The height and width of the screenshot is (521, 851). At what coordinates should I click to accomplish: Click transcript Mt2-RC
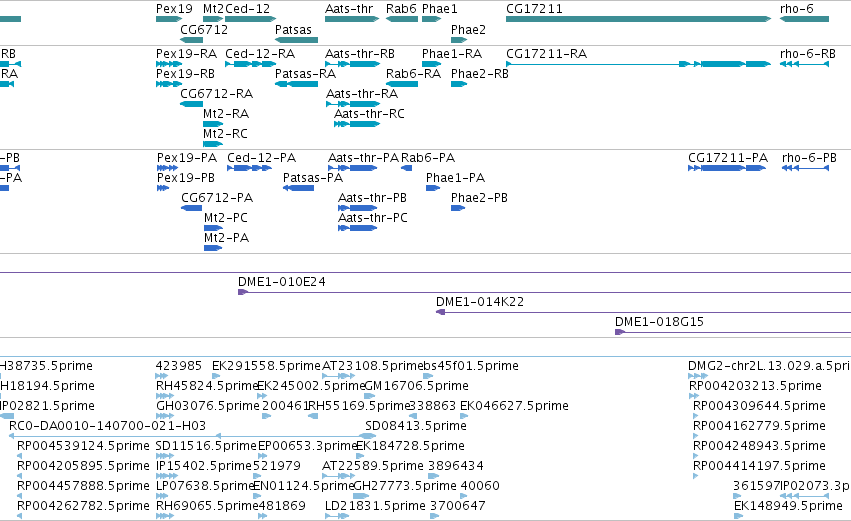(225, 134)
